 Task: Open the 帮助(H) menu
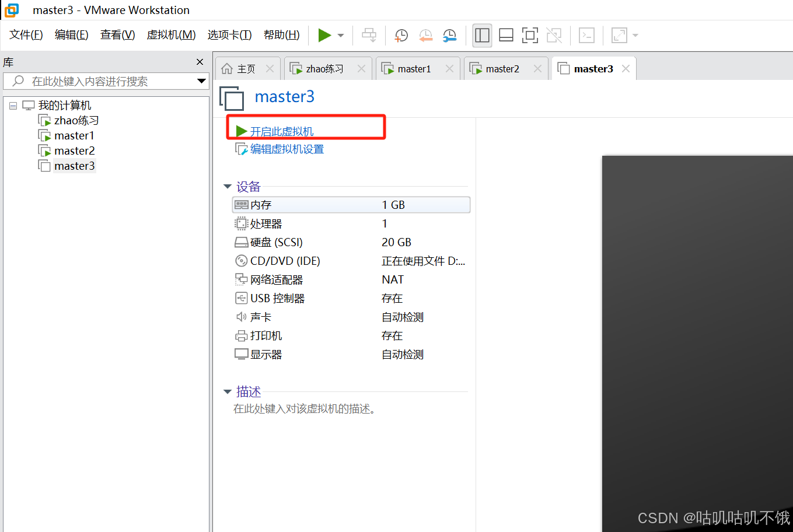pyautogui.click(x=282, y=35)
